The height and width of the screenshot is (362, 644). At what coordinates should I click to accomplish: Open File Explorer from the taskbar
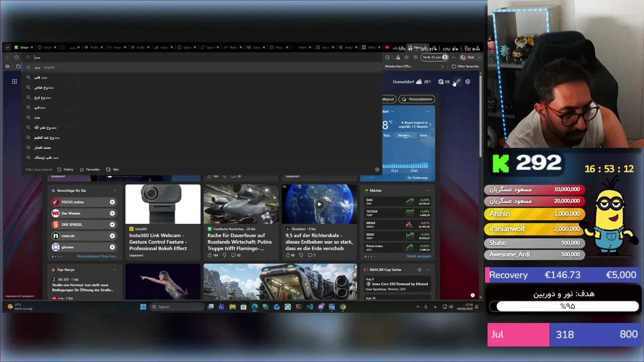coord(232,307)
